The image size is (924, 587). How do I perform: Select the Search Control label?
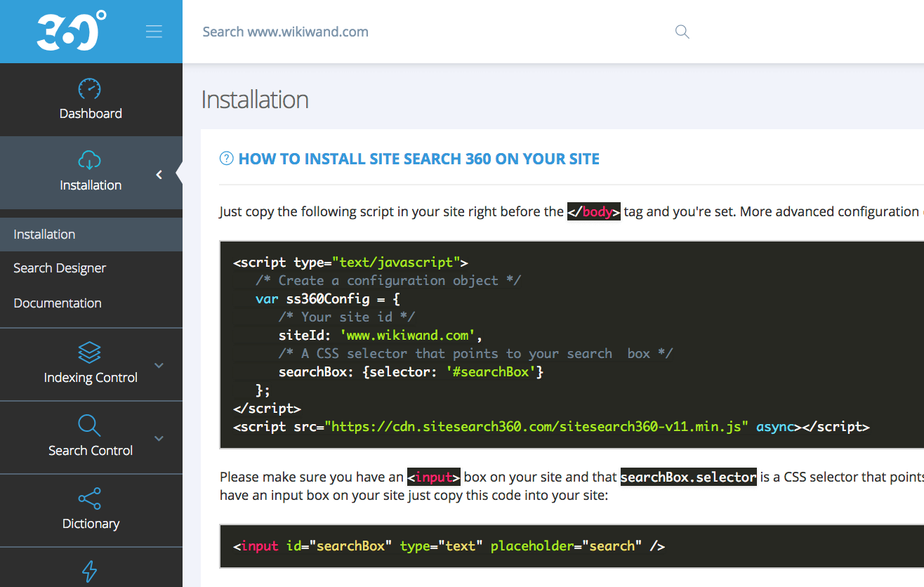[x=91, y=451]
